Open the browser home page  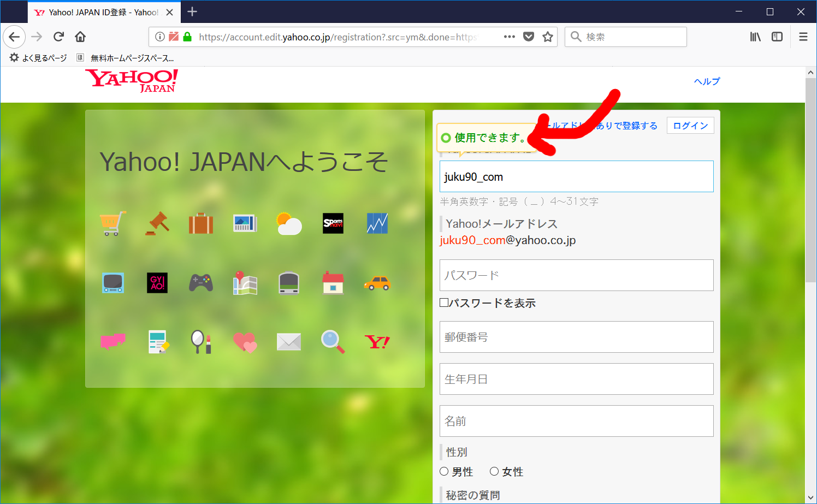coord(80,37)
